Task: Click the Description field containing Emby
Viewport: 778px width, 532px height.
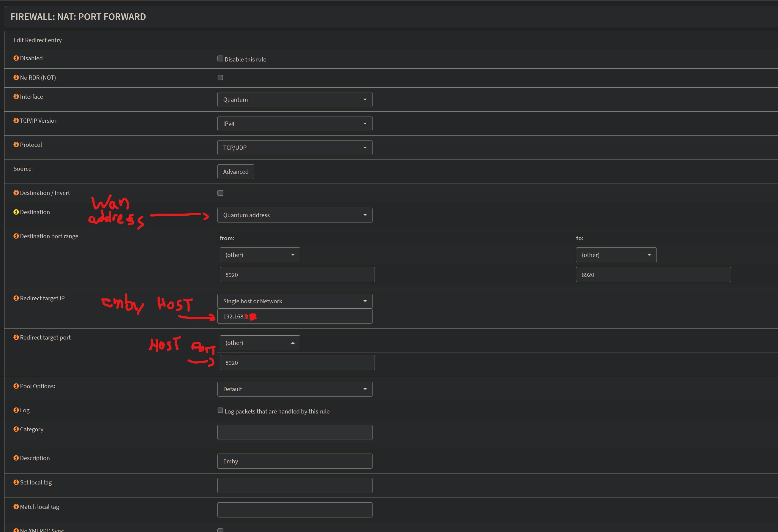Action: click(295, 461)
